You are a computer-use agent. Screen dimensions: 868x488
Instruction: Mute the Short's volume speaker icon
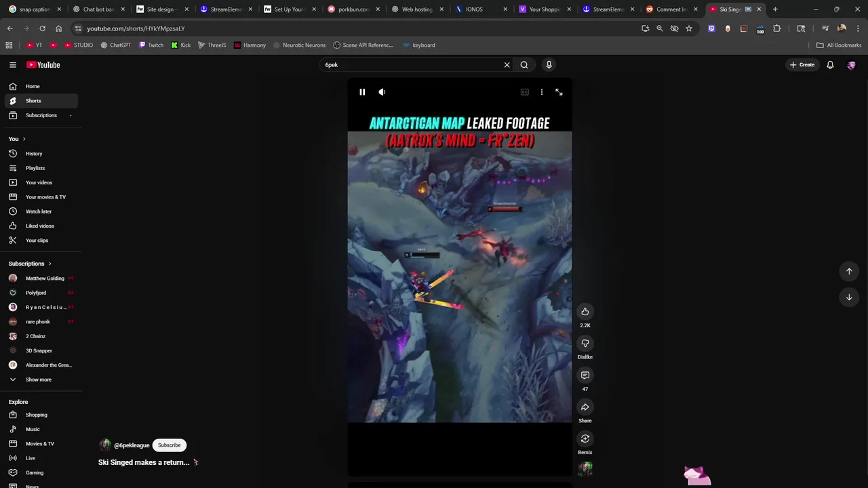tap(382, 92)
